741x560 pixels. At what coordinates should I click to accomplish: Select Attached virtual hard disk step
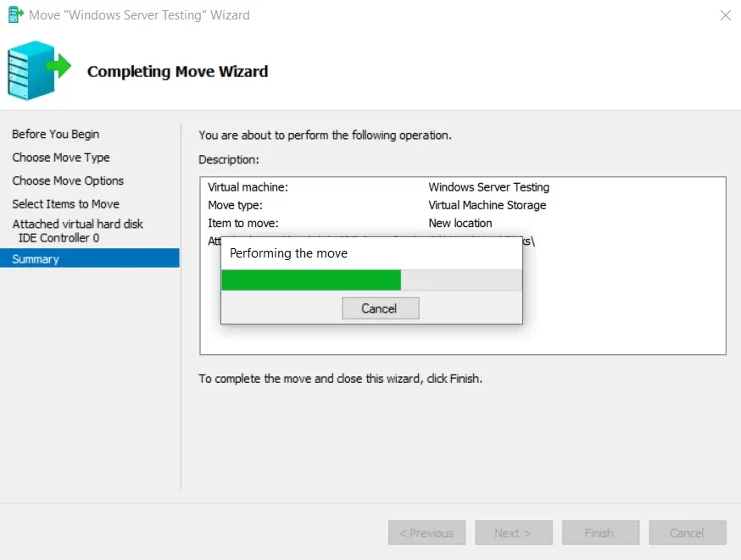pos(77,225)
